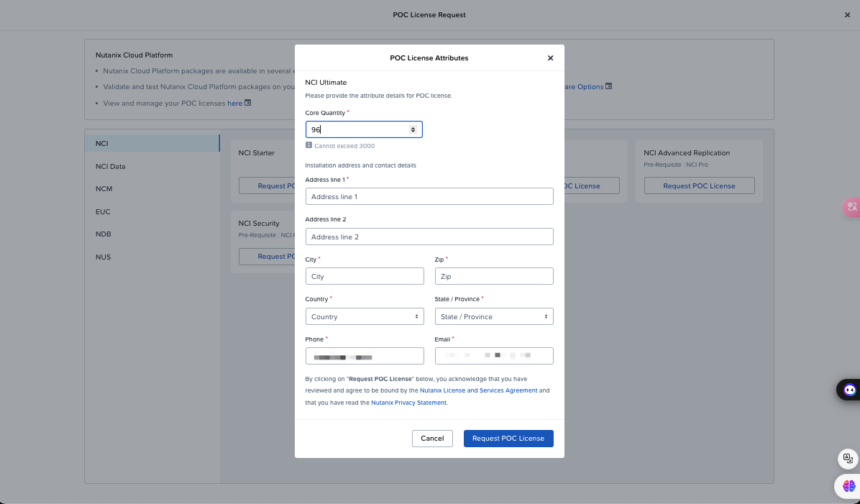Click the external link icon next to 'here'
Viewport: 860px width, 504px height.
pyautogui.click(x=248, y=103)
